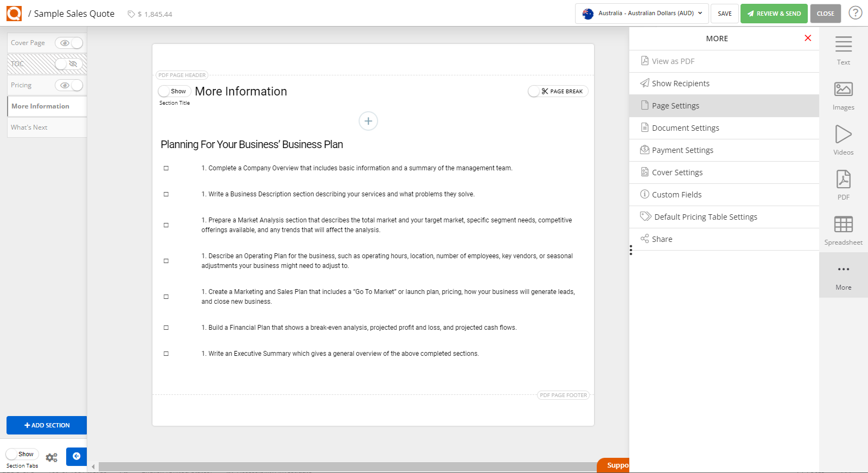Image resolution: width=868 pixels, height=473 pixels.
Task: Open Page Settings in the MORE menu
Action: [675, 106]
